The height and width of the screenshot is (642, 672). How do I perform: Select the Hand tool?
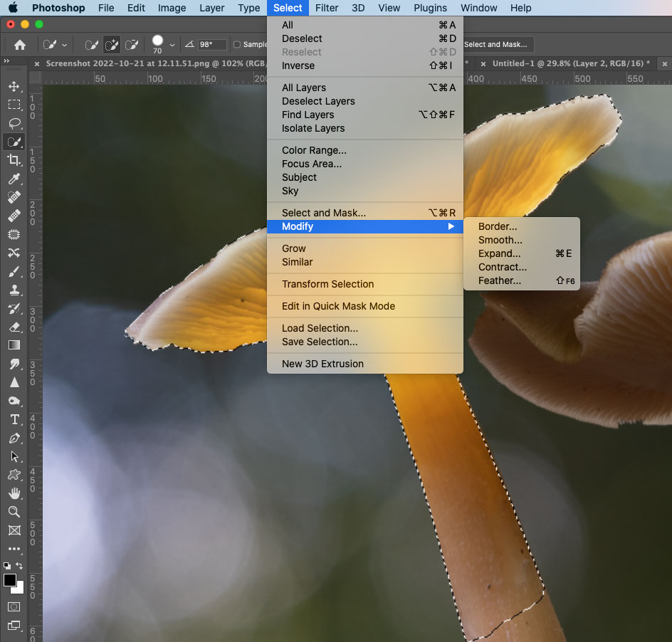[x=14, y=493]
